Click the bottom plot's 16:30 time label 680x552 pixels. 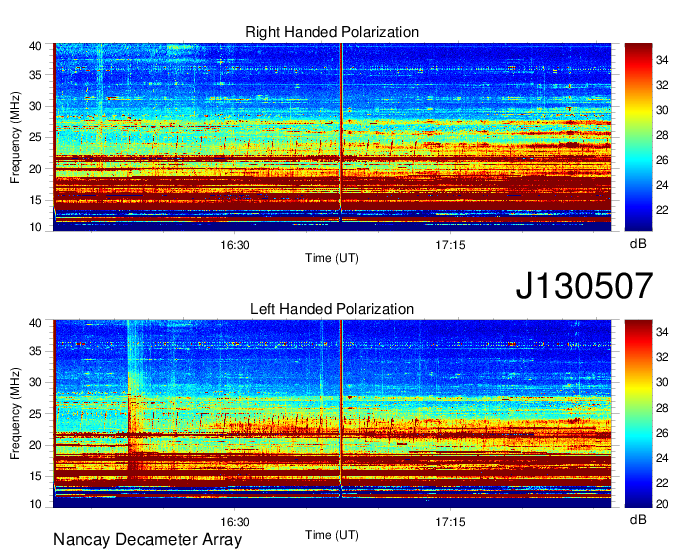click(x=235, y=522)
